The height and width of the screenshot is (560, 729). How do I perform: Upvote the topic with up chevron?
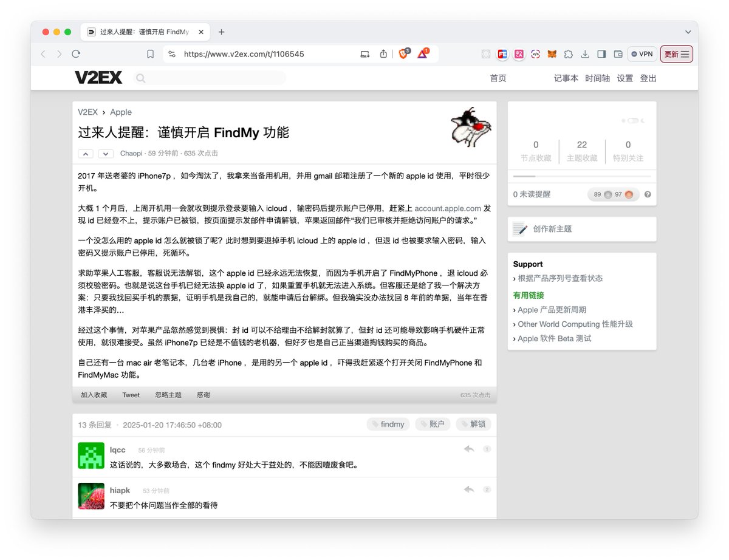click(x=86, y=154)
